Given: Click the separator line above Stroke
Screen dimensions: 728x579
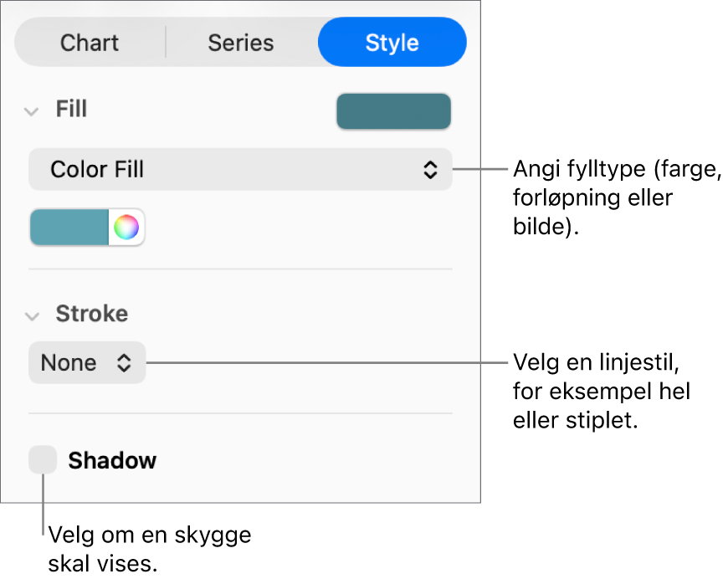Looking at the screenshot, I should point(240,269).
